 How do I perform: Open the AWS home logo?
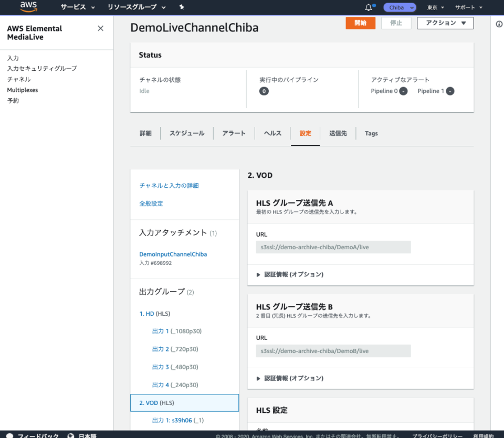[28, 7]
